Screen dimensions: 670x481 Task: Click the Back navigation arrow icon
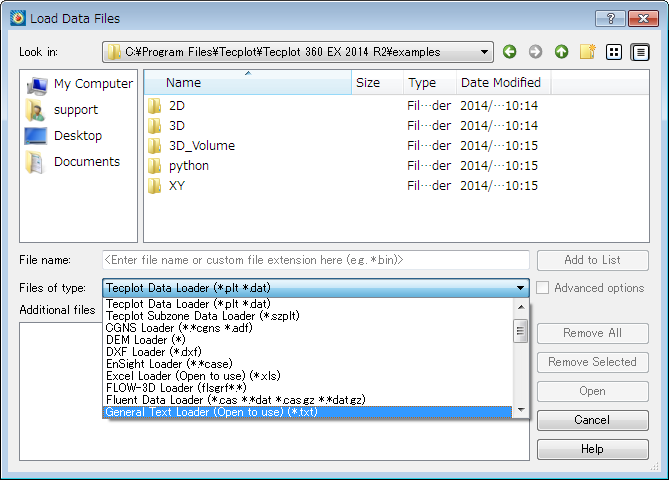pos(509,52)
